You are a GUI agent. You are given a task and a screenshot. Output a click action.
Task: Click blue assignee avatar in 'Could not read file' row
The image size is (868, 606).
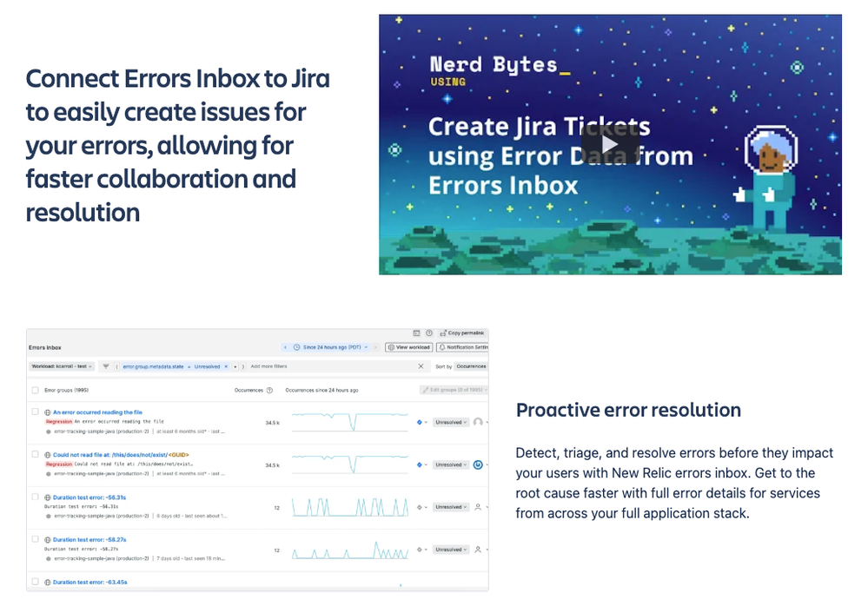(x=478, y=465)
